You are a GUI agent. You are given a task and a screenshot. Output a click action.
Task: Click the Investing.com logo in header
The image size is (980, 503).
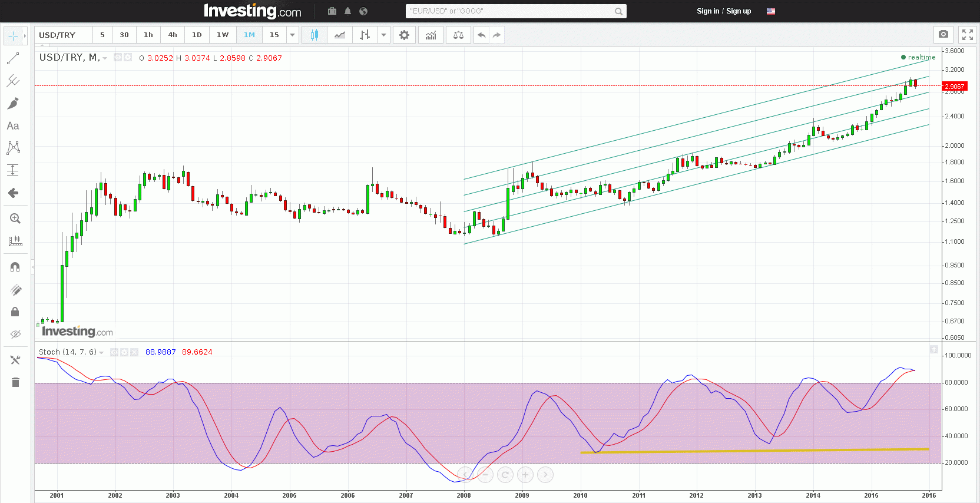252,11
